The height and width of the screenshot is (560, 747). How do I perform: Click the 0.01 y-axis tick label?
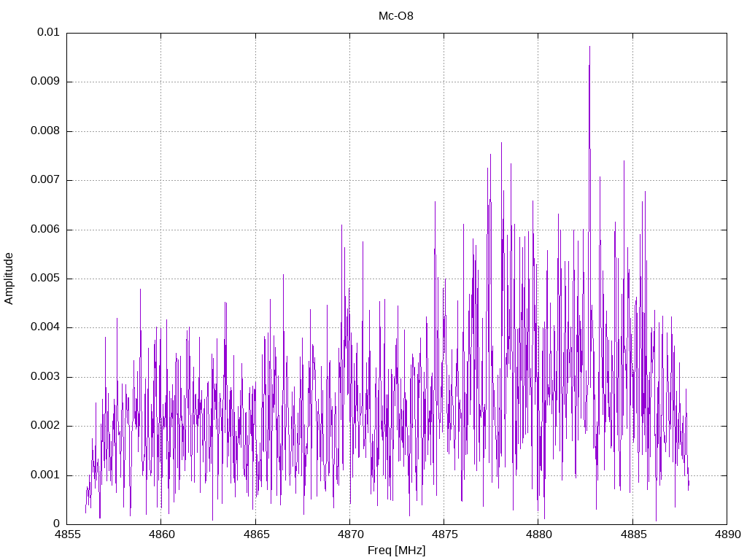coord(48,33)
